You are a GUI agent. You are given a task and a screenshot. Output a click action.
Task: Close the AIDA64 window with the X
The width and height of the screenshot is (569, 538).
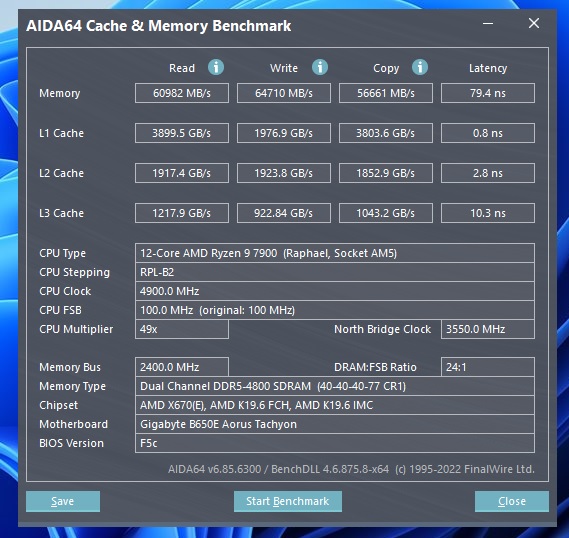click(533, 23)
